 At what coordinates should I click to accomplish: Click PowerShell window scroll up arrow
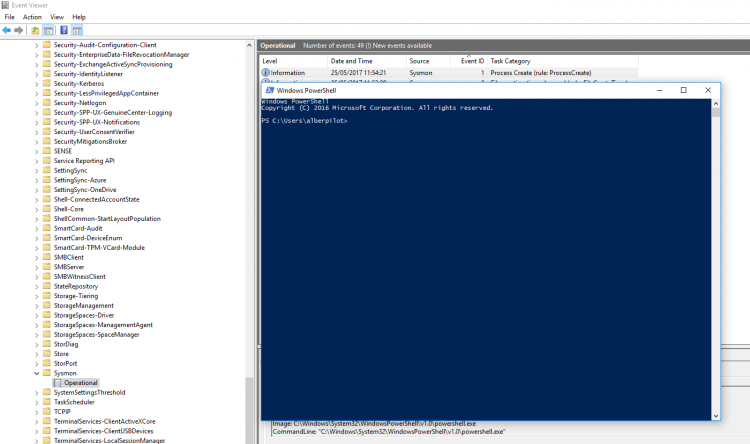tap(716, 103)
